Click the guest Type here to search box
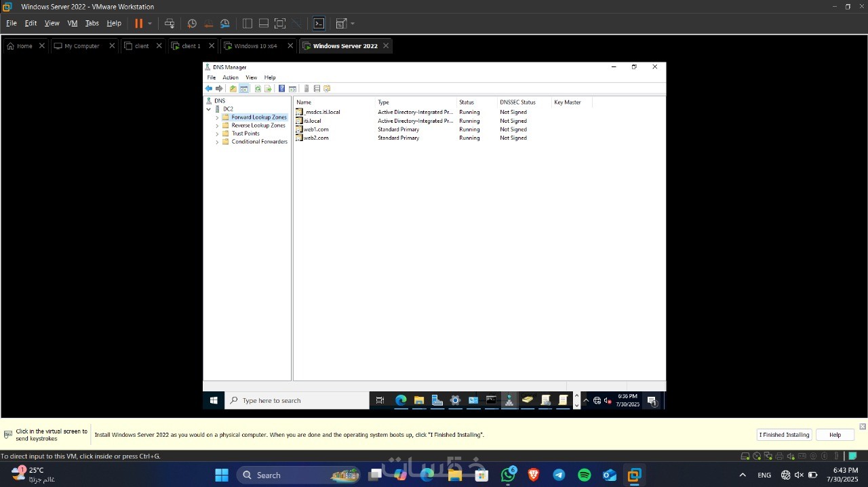 pos(297,400)
